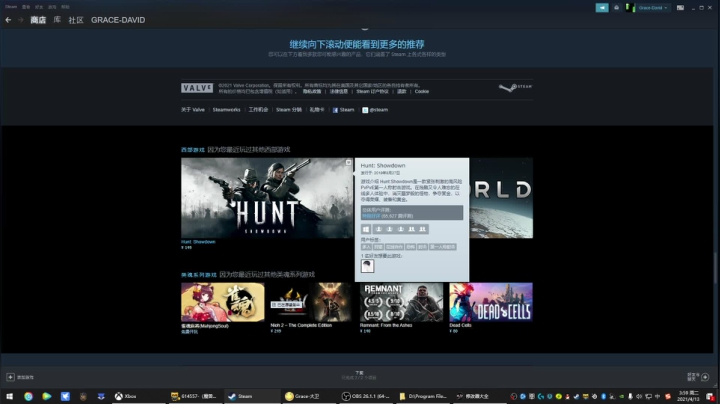This screenshot has height=404, width=720.
Task: Open the partially visible WORLD game banner
Action: point(501,198)
